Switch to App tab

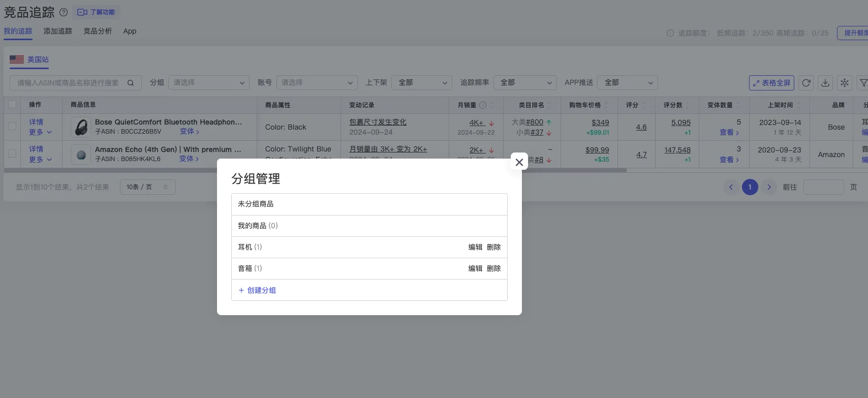click(130, 32)
